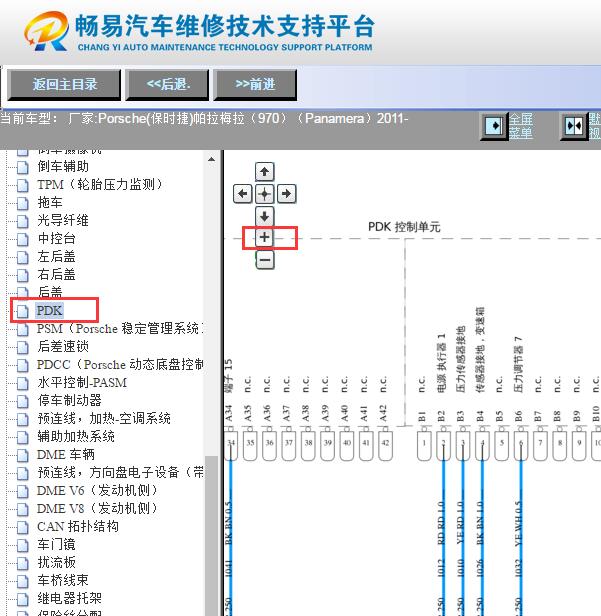Open the 全屏菜单 link
Image resolution: width=601 pixels, height=616 pixels.
pyautogui.click(x=521, y=126)
